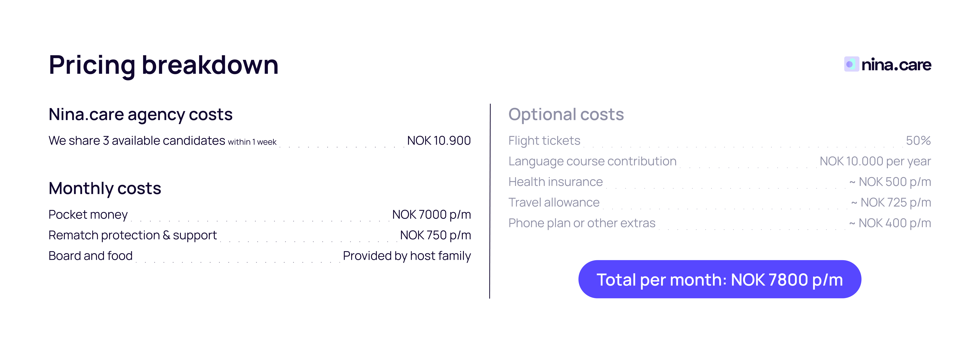Image resolution: width=980 pixels, height=347 pixels.
Task: Select Phone plan or other extras
Action: coord(582,223)
